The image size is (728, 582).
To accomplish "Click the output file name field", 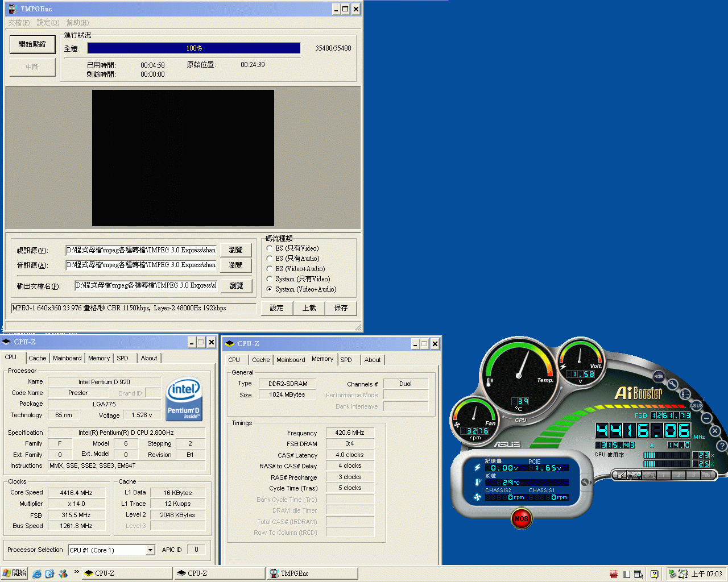I will (146, 285).
